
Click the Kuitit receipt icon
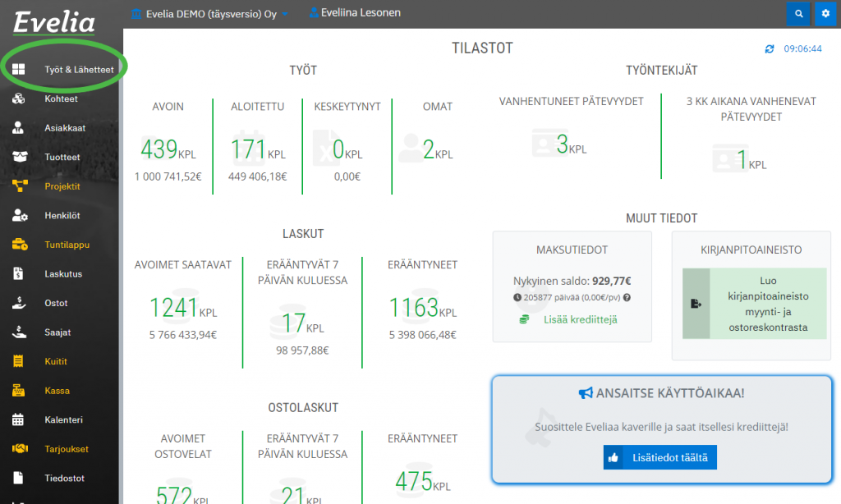[x=18, y=361]
